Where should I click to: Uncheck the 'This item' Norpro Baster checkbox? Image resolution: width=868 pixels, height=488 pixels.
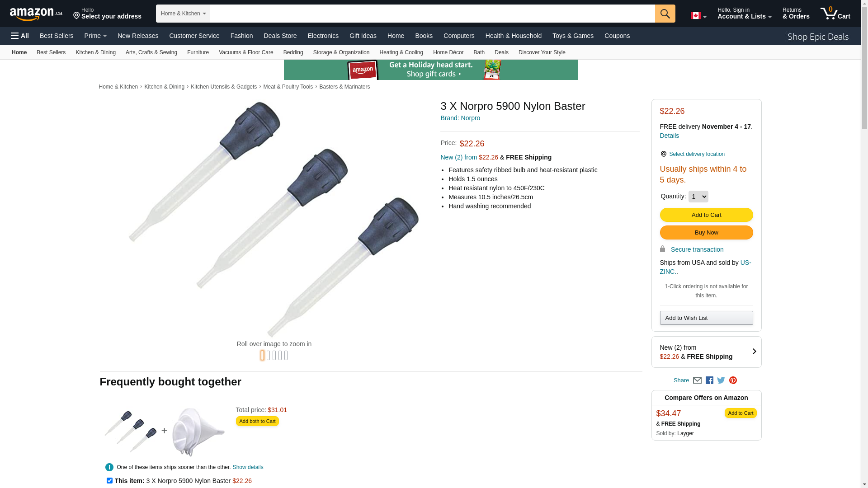pyautogui.click(x=109, y=481)
